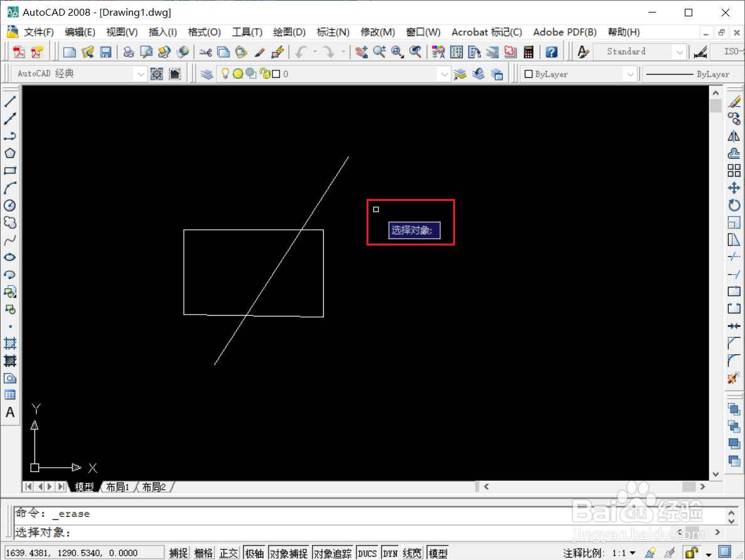
Task: Toggle 对象捕捉 object snap
Action: pyautogui.click(x=289, y=553)
